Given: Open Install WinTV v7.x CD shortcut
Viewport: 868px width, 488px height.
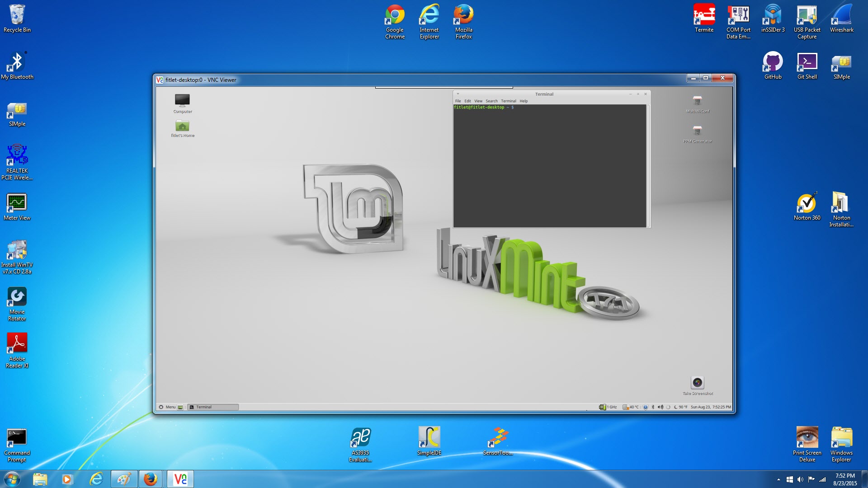Looking at the screenshot, I should pos(17,257).
